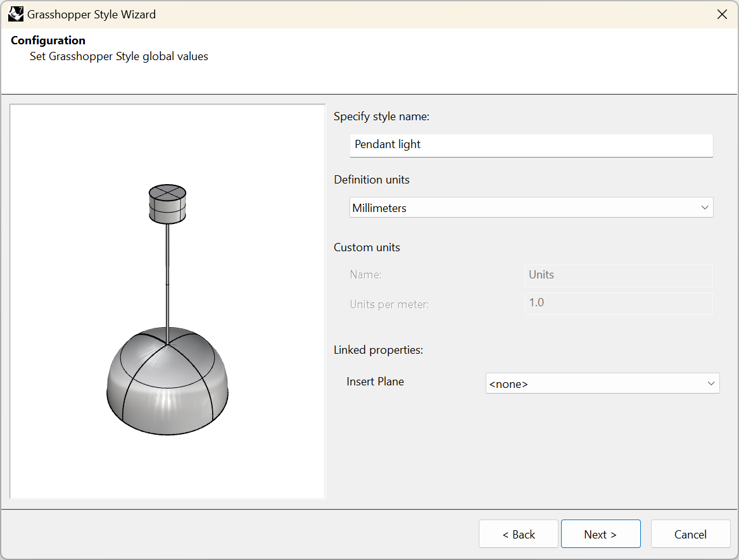This screenshot has width=739, height=560.
Task: Click the 'Units per meter:' label
Action: coord(389,304)
